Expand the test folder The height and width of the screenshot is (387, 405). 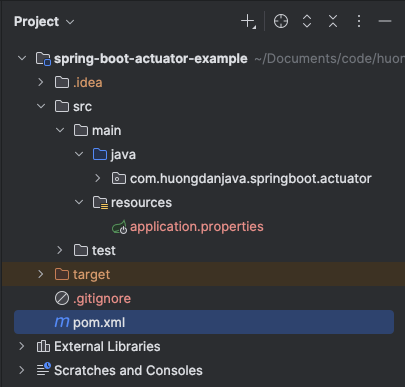60,250
